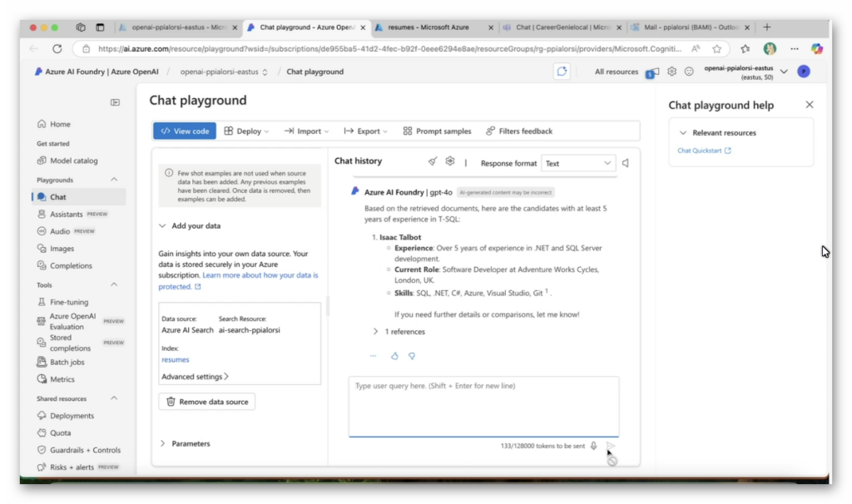Collapse the Shared resources sidebar group
This screenshot has height=504, width=852.
tap(114, 398)
